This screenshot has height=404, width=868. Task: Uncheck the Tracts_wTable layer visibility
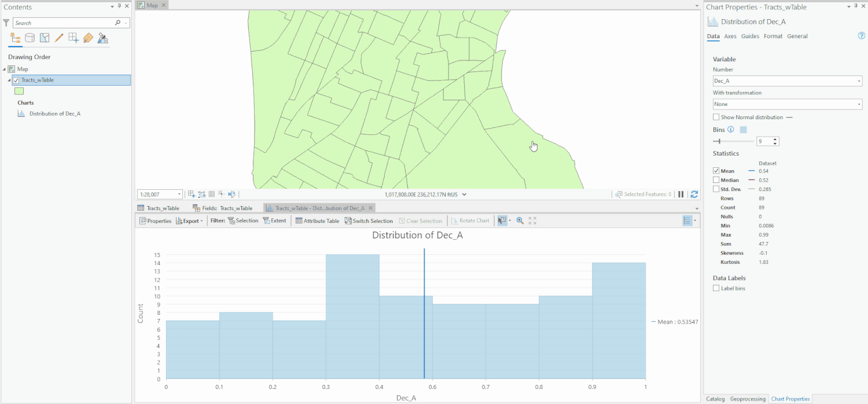tap(16, 80)
